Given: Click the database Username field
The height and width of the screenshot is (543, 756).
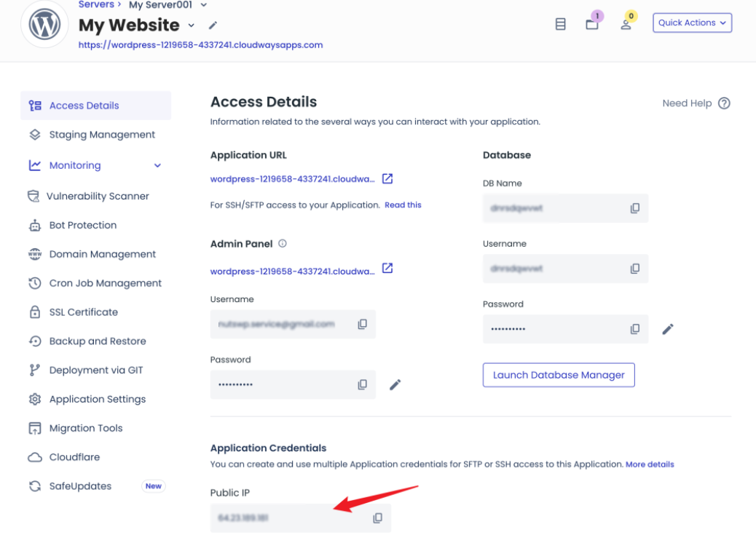Looking at the screenshot, I should (554, 269).
